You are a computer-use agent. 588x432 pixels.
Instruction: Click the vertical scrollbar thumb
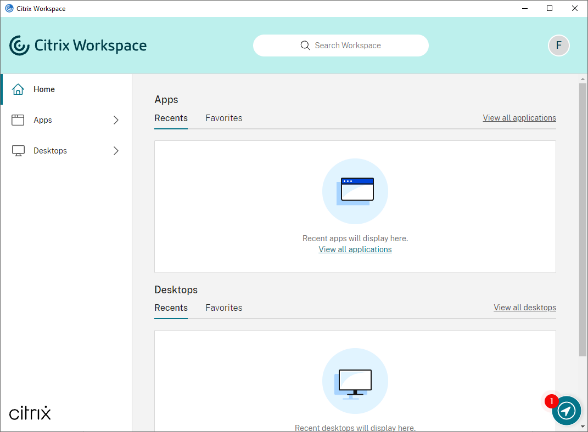pos(582,219)
